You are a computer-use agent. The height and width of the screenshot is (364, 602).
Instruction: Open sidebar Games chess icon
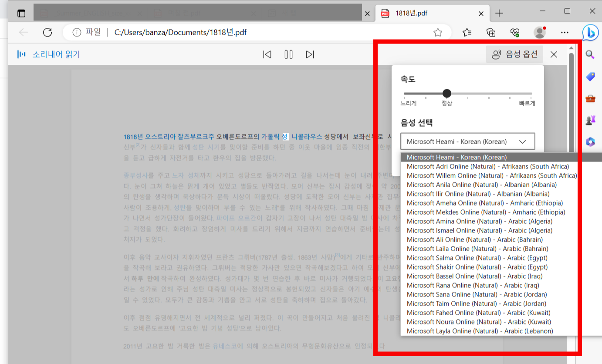(x=590, y=120)
